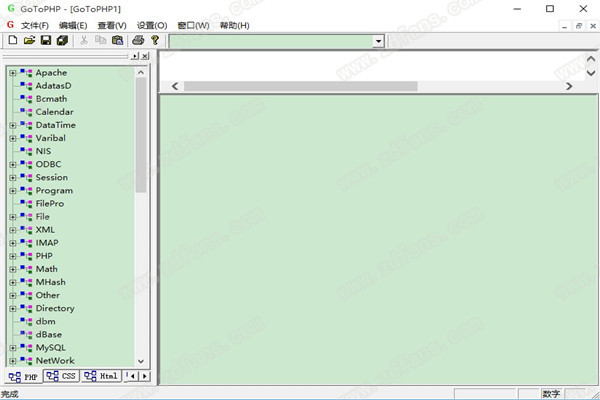Click the Cut scissors icon

(84, 40)
